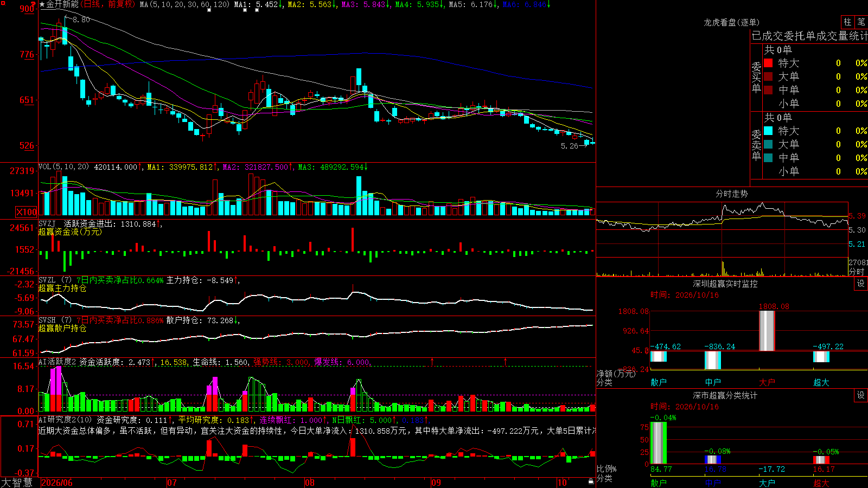Open 设 settings for 深市超赢分类统计
Viewport: 868px width, 488px height.
(x=861, y=395)
